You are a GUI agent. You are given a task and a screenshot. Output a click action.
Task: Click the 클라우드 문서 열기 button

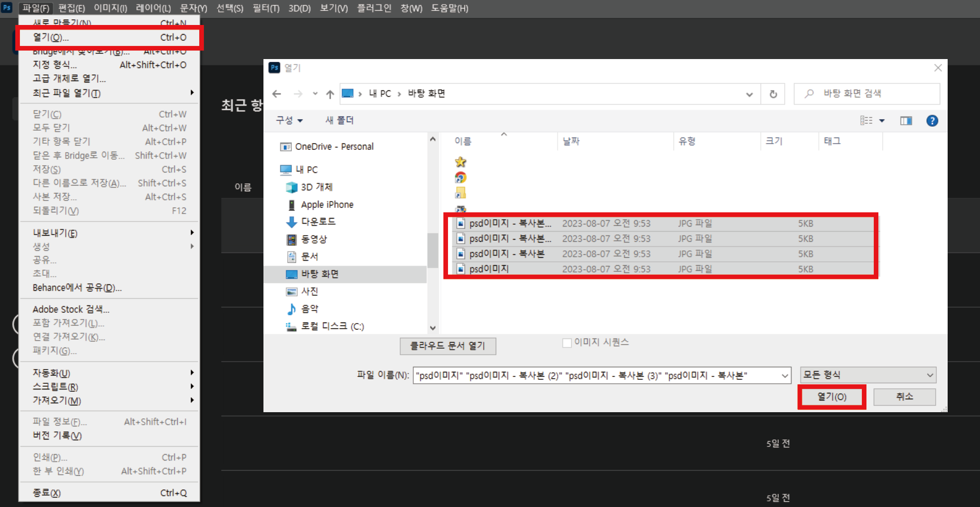click(x=448, y=346)
